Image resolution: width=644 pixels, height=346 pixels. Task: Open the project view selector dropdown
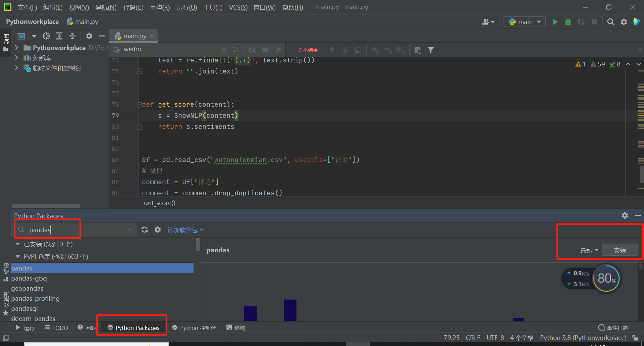coord(26,36)
